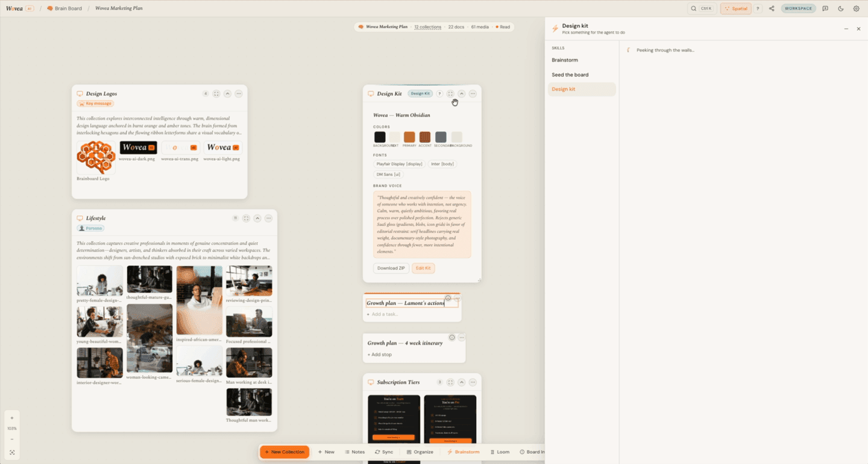This screenshot has width=868, height=464.
Task: Click New in the bottom toolbar
Action: point(326,452)
